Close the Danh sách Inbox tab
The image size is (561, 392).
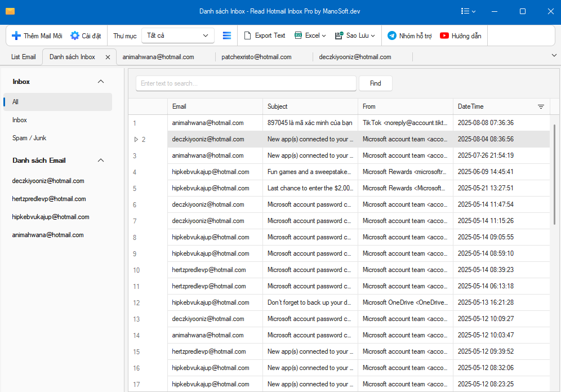coord(108,57)
